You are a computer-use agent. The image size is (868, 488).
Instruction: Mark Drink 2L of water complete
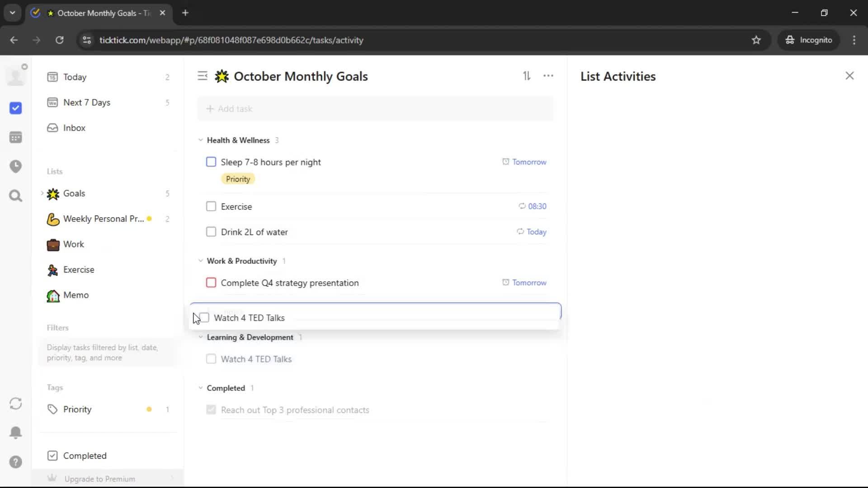[x=211, y=232]
